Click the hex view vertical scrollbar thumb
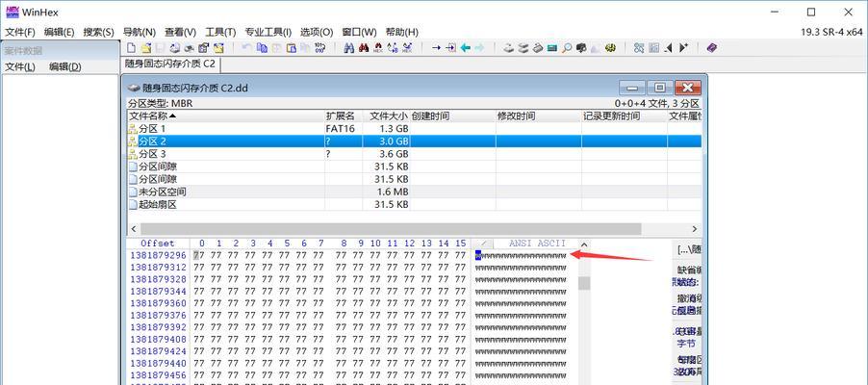Screen dimensions: 868x385 (584, 283)
